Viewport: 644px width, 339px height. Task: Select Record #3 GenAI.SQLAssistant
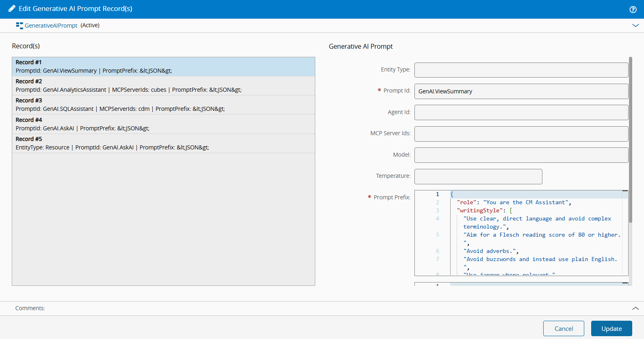coord(163,105)
